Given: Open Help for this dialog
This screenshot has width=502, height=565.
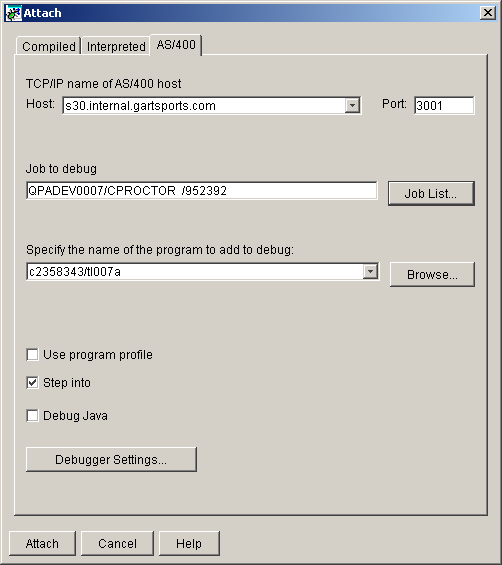Looking at the screenshot, I should tap(189, 543).
